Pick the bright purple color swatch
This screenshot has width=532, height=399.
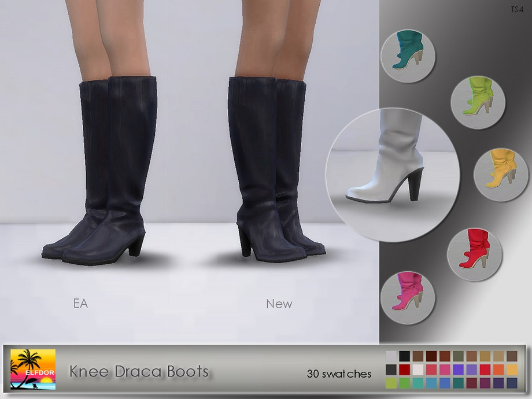point(459,370)
